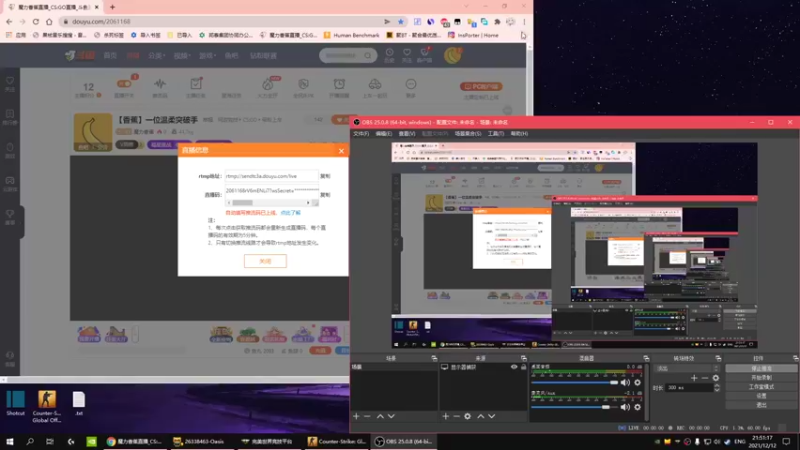
Task: Open Douyu user avatar banana icon
Action: coord(453,55)
